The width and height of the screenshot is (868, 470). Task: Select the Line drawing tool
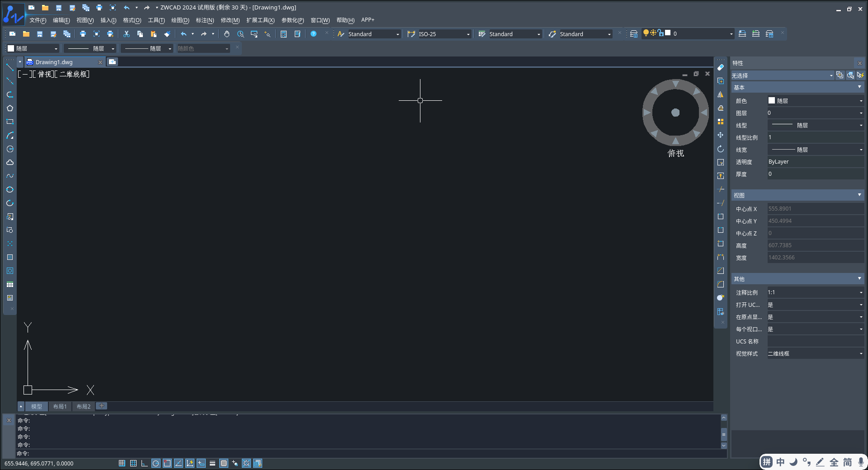point(10,67)
